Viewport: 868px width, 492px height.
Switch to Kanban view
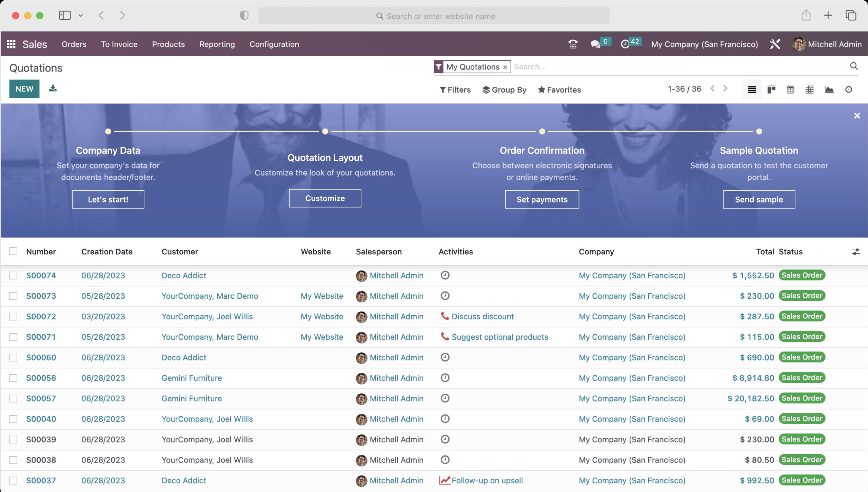pyautogui.click(x=771, y=90)
